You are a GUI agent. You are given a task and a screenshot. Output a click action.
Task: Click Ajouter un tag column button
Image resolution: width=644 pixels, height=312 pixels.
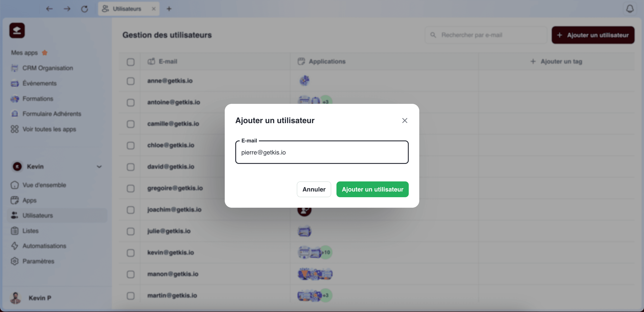[x=556, y=62]
